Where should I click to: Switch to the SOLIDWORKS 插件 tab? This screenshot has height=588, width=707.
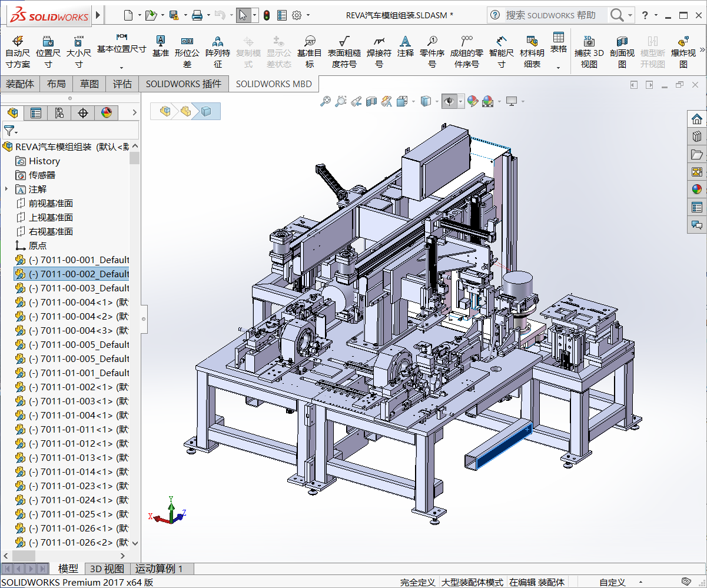click(184, 84)
